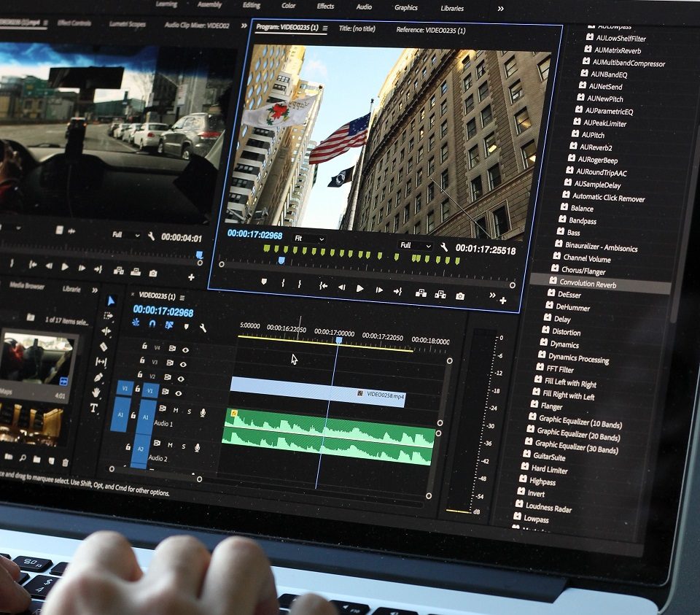Open the timeline panel hamburger menu
Image resolution: width=700 pixels, height=615 pixels.
183,299
